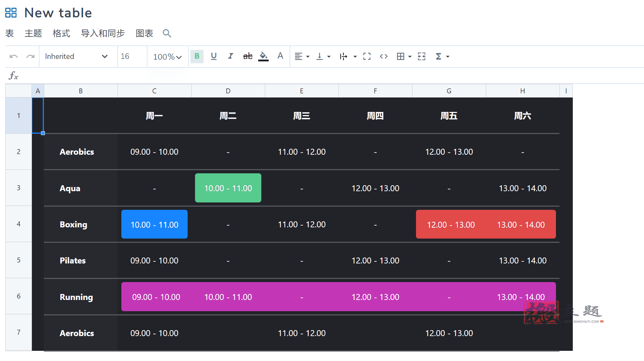Open the 主题 menu
This screenshot has width=644, height=361.
(33, 33)
